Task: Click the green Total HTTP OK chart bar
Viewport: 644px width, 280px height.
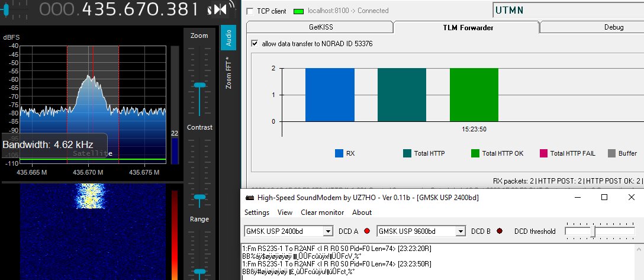Action: tap(474, 95)
